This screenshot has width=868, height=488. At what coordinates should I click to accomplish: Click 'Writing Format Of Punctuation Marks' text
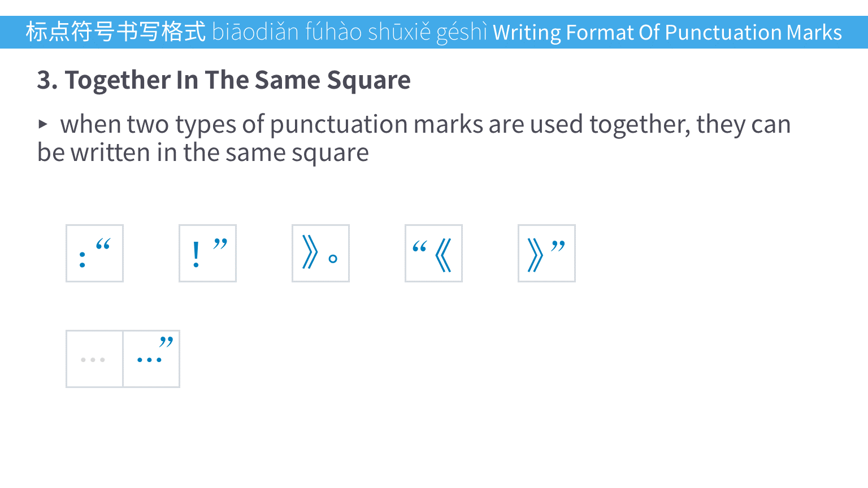pos(667,32)
